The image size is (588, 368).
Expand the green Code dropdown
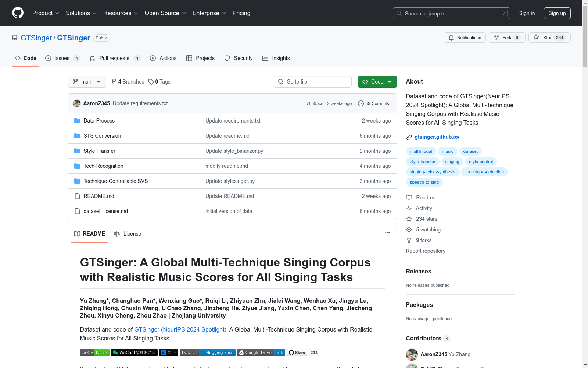coord(377,82)
